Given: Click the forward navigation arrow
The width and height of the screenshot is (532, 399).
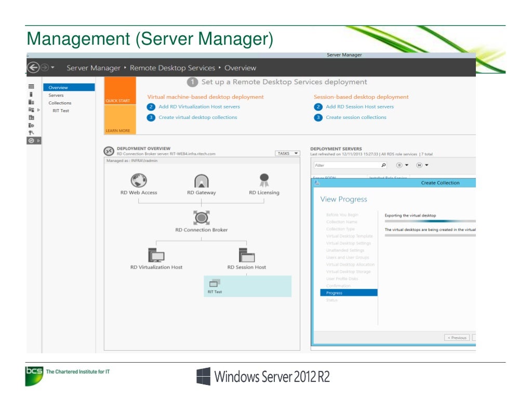Looking at the screenshot, I should (45, 68).
